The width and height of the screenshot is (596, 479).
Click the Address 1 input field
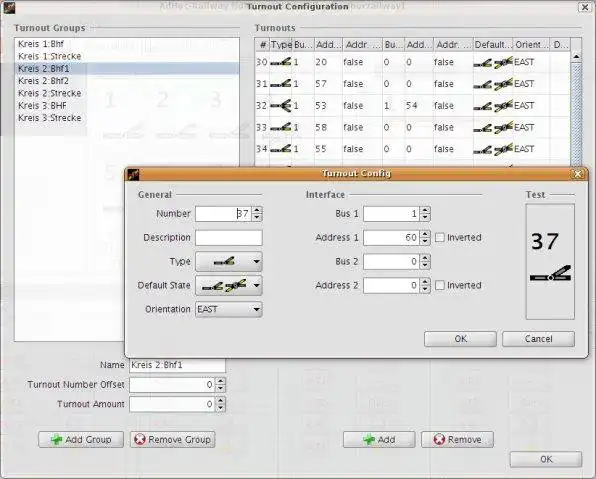(x=392, y=238)
